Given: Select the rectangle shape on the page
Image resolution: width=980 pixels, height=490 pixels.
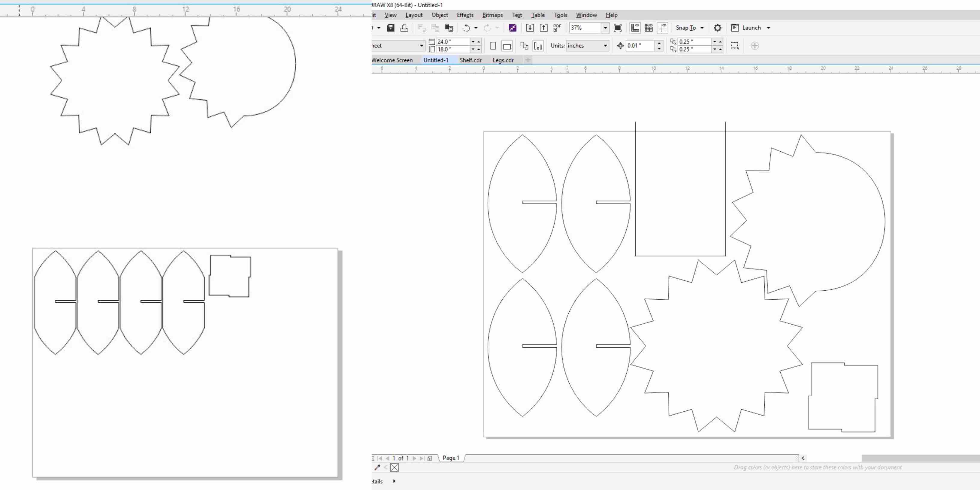Looking at the screenshot, I should point(680,189).
